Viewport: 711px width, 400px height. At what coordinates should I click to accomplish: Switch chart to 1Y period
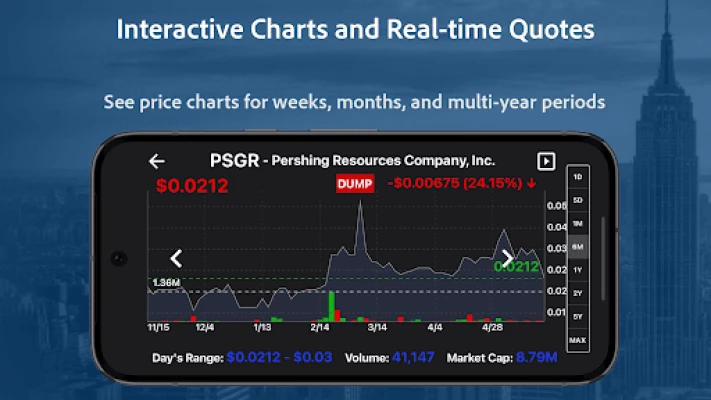click(577, 270)
